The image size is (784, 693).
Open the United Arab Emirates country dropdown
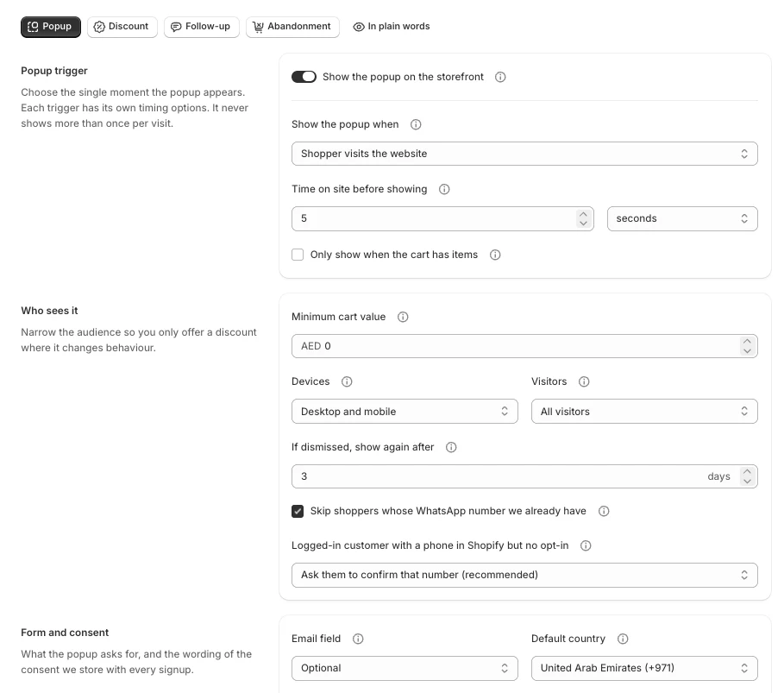644,669
